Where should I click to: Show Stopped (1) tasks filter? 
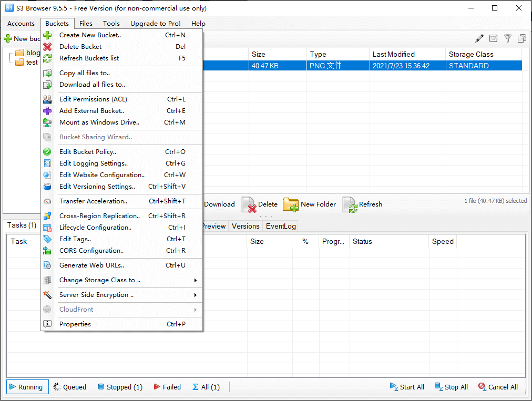[120, 387]
